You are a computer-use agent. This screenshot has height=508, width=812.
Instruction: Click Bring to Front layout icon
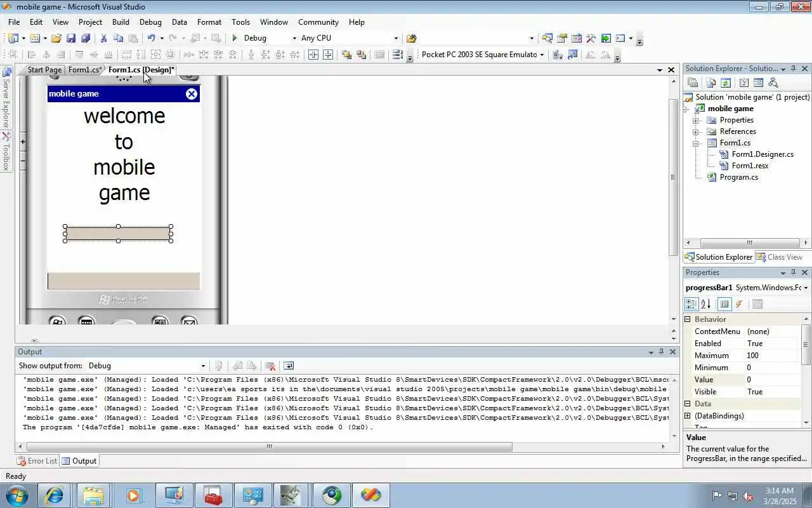coord(346,55)
